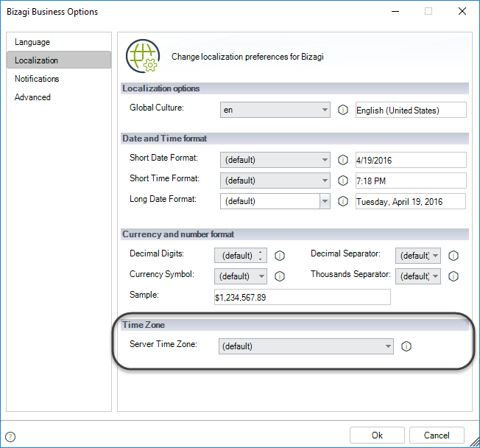This screenshot has height=448, width=480.
Task: Click the 4/19/2016 short date preview field
Action: coord(411,160)
